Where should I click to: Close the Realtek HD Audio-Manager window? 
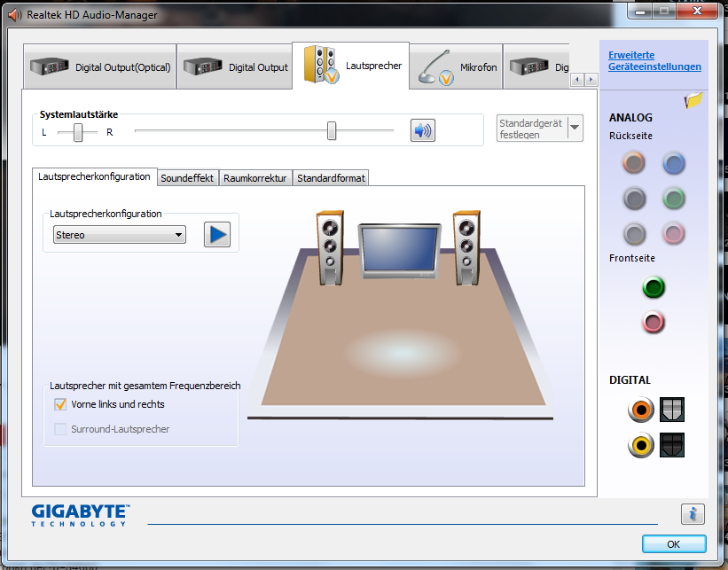click(697, 11)
